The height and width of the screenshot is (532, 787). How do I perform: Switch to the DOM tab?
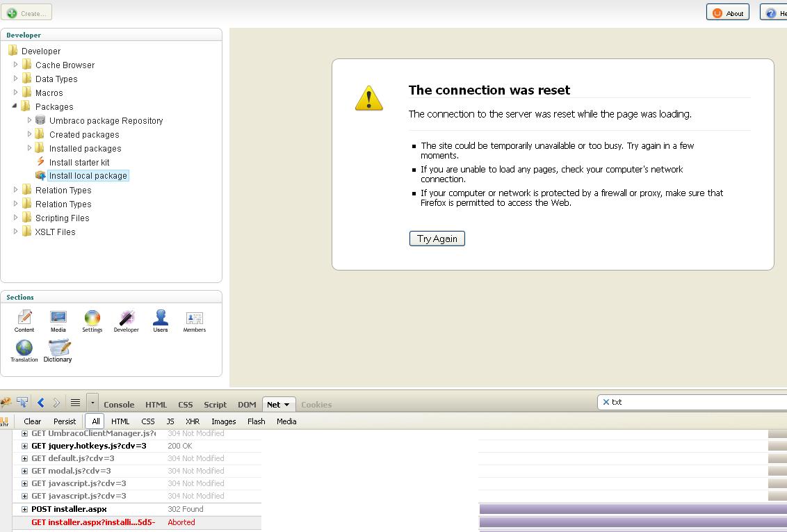tap(247, 405)
